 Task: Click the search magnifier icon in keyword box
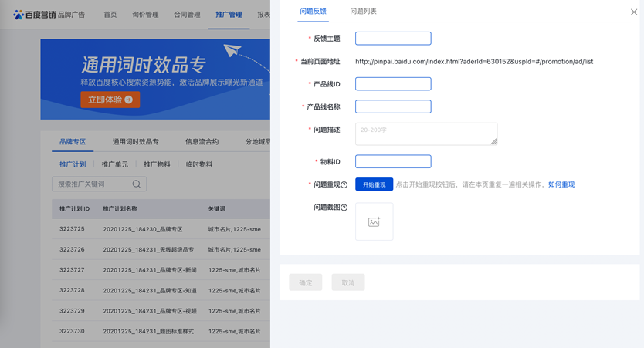pos(137,184)
